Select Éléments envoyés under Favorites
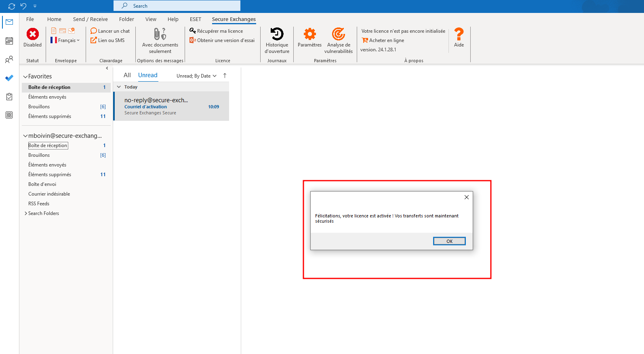The height and width of the screenshot is (354, 644). [66, 97]
